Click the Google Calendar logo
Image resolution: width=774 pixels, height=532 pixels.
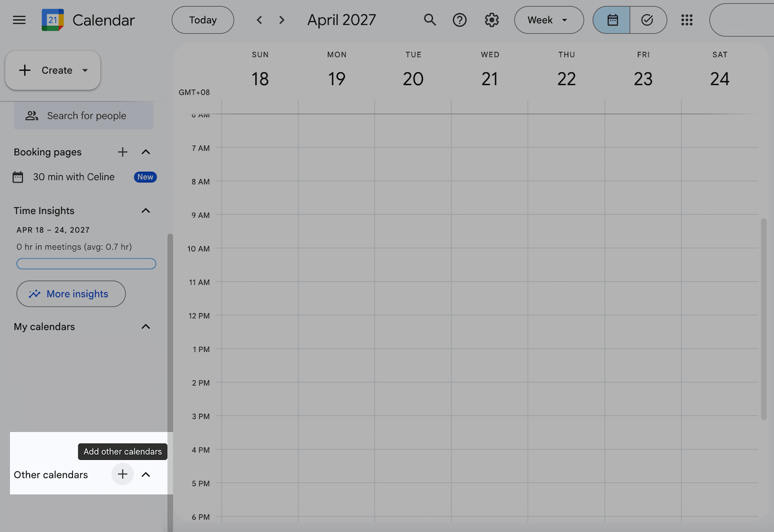53,20
